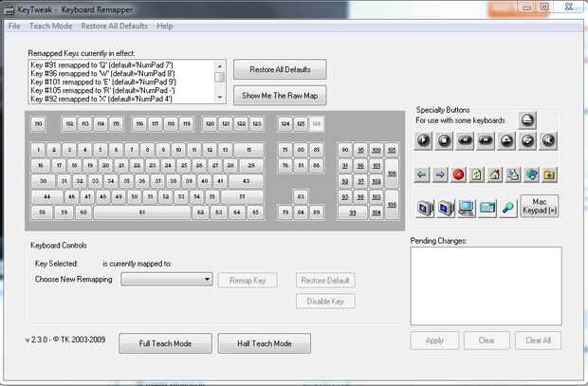Image resolution: width=588 pixels, height=386 pixels.
Task: Click the Mute speaker specialty button
Action: pyautogui.click(x=548, y=140)
